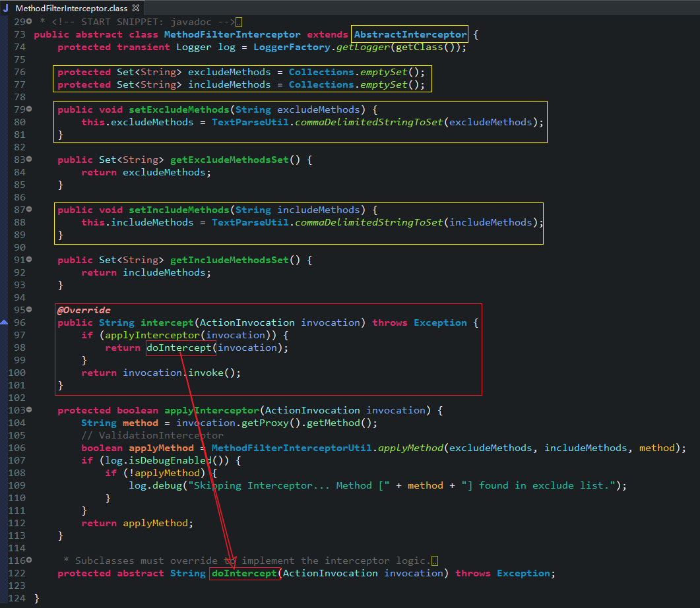Collapse the applyInterceptor method at line 103
700x608 pixels.
[29, 410]
